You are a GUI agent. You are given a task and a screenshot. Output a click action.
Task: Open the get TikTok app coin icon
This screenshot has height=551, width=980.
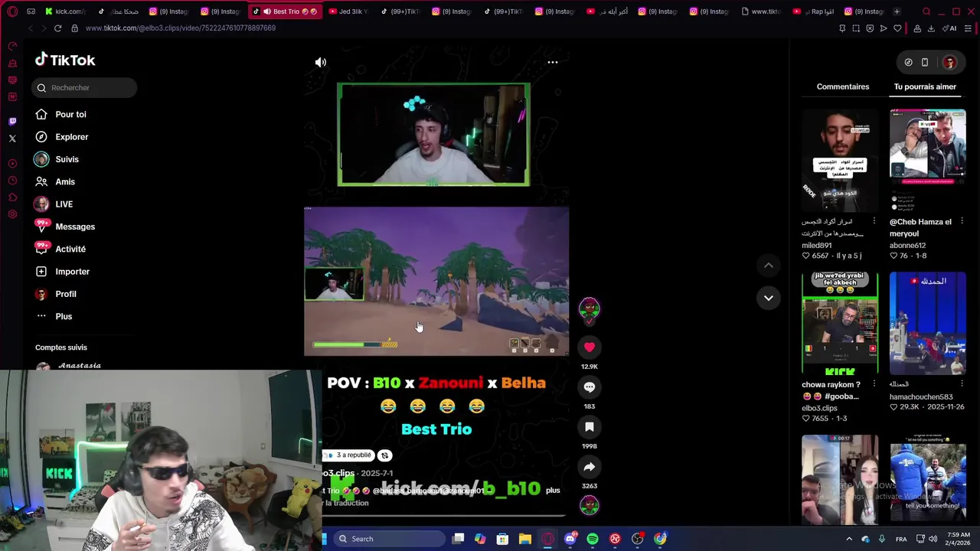pyautogui.click(x=908, y=62)
